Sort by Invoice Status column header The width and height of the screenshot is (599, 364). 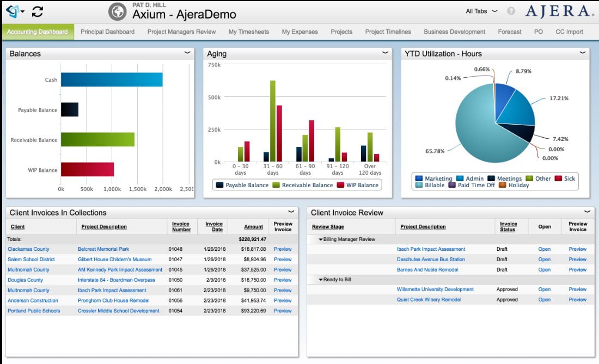pos(508,227)
